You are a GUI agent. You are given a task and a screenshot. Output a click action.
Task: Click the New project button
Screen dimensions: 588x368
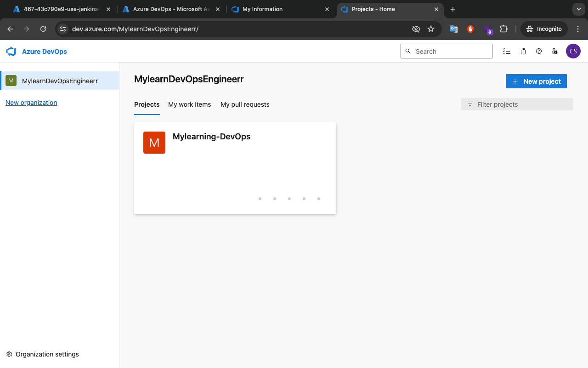[536, 81]
